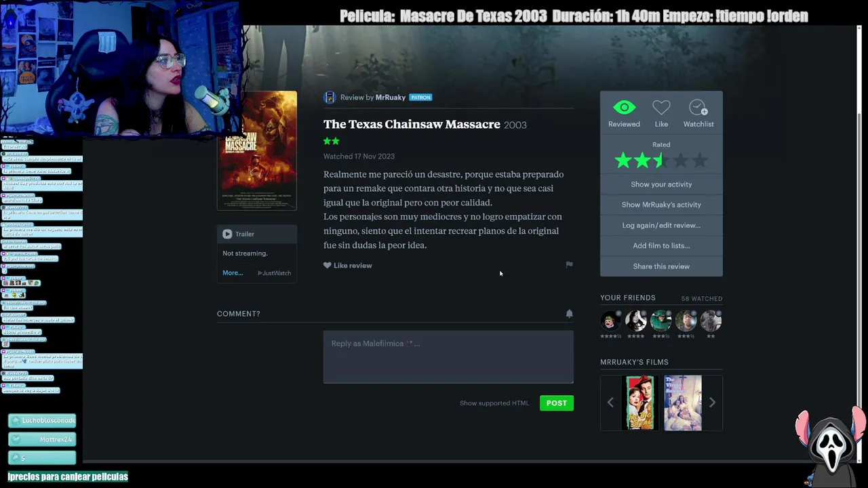The image size is (868, 488).
Task: Click 'Not streaming.' text
Action: (245, 253)
